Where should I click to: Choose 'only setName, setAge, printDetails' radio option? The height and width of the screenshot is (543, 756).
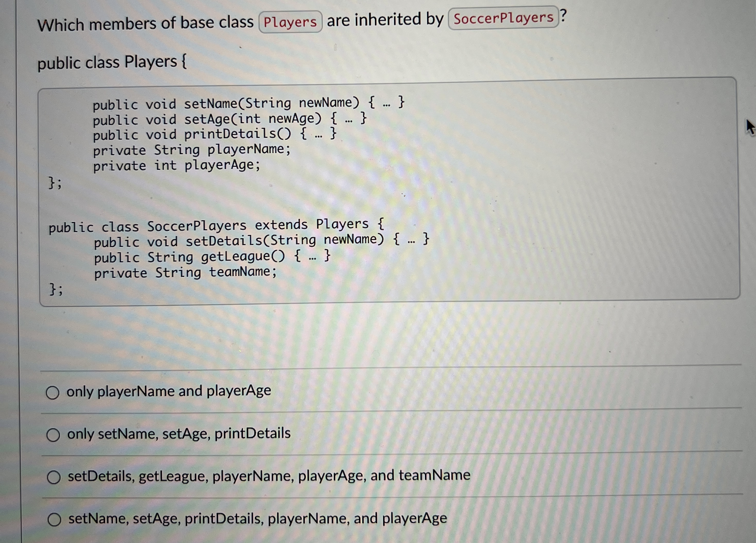click(x=53, y=435)
